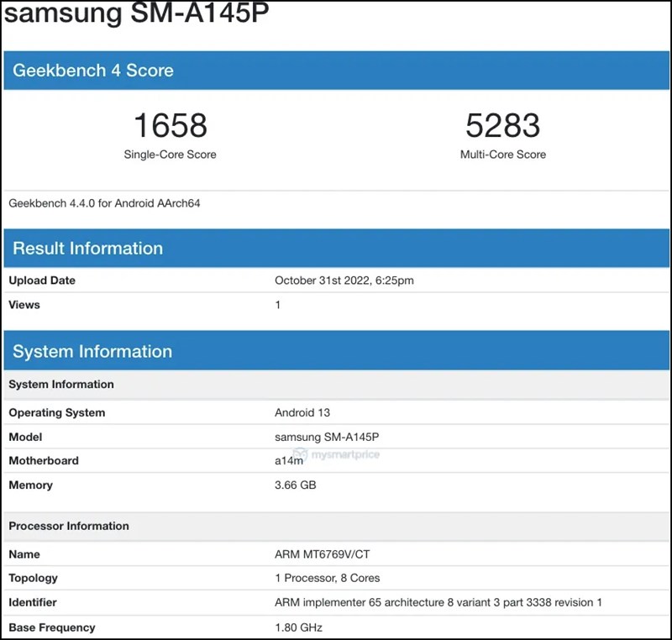
Task: Click the 'Views' row label
Action: click(x=24, y=305)
